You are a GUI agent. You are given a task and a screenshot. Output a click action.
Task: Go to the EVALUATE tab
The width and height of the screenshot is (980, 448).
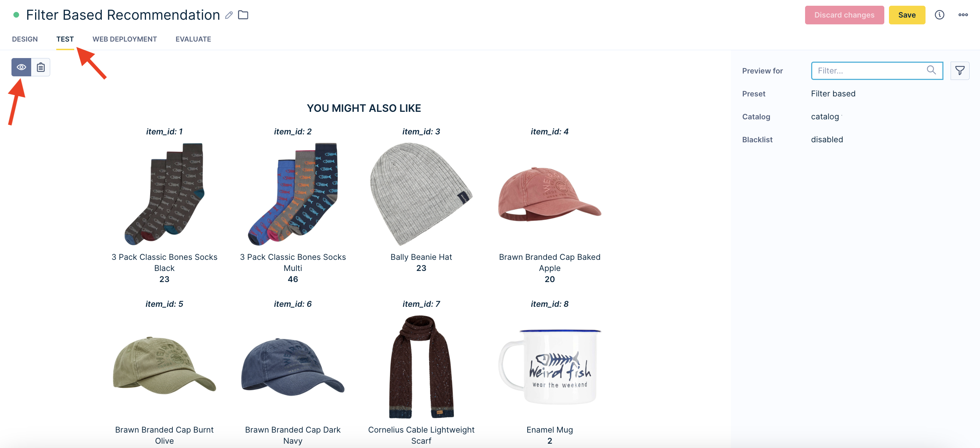click(193, 39)
